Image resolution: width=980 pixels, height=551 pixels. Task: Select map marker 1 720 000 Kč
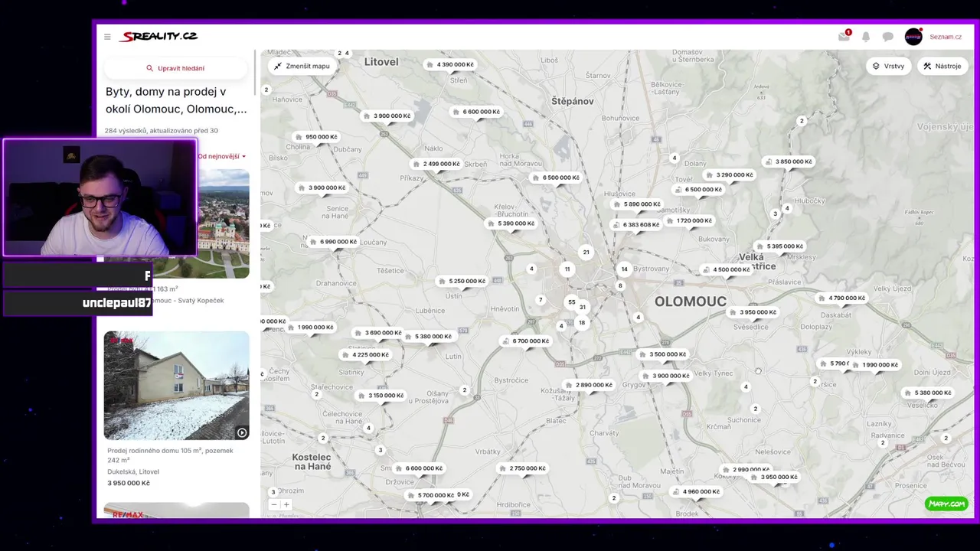click(x=690, y=220)
